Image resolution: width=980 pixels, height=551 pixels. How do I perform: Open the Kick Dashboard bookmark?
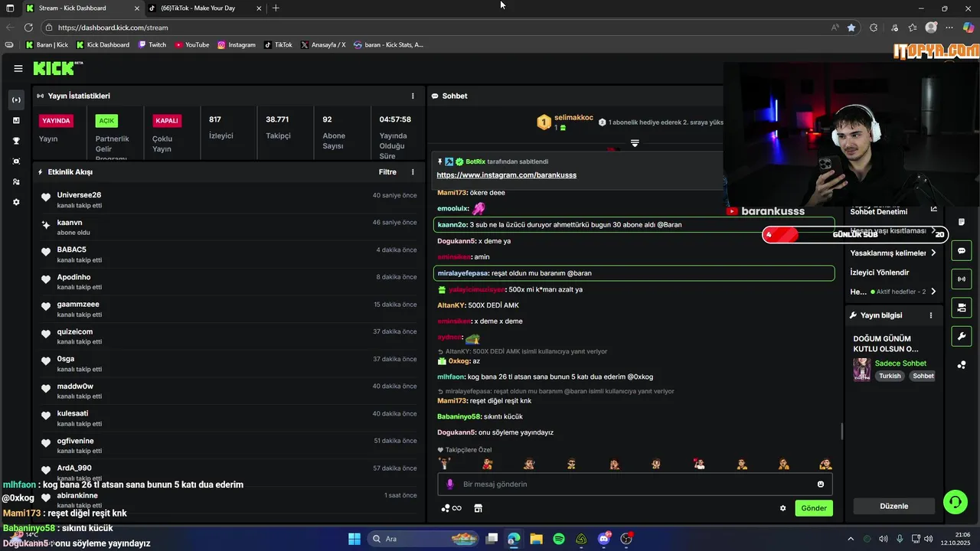[x=103, y=45]
